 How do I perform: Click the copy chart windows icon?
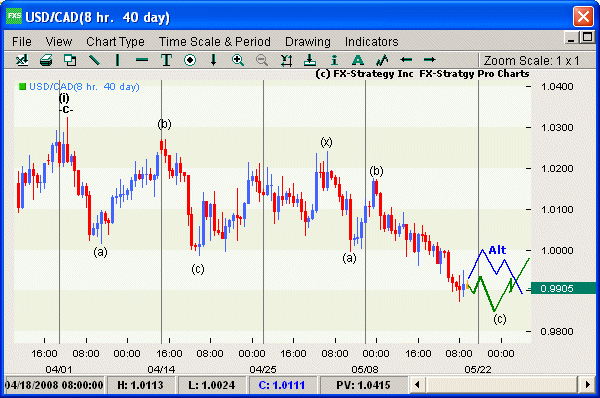pos(70,60)
